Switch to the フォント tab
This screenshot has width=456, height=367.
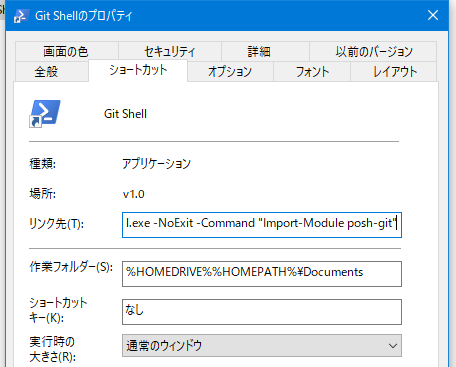312,71
